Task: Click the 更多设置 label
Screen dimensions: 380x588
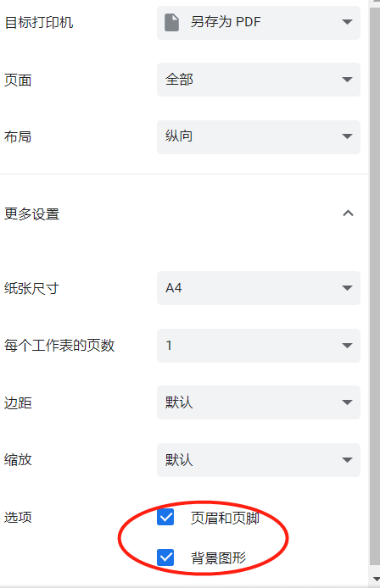Action: coord(32,214)
